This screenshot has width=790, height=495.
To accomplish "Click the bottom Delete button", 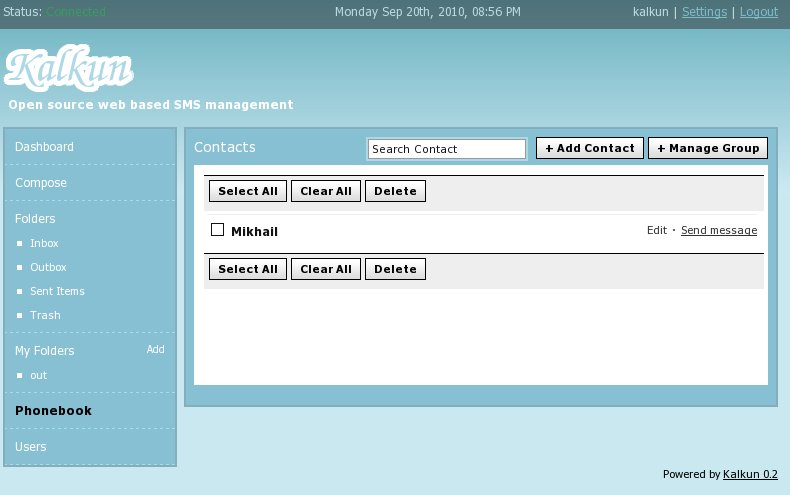I will 396,269.
